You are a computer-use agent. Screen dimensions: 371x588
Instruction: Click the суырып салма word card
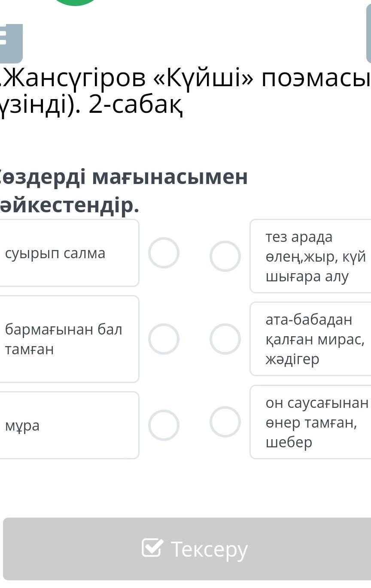click(69, 253)
